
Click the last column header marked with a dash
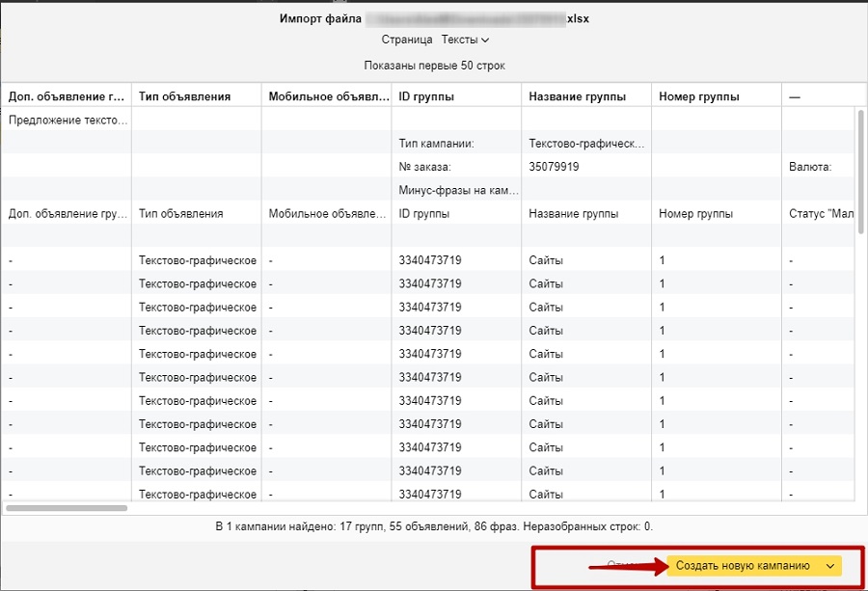pyautogui.click(x=795, y=96)
